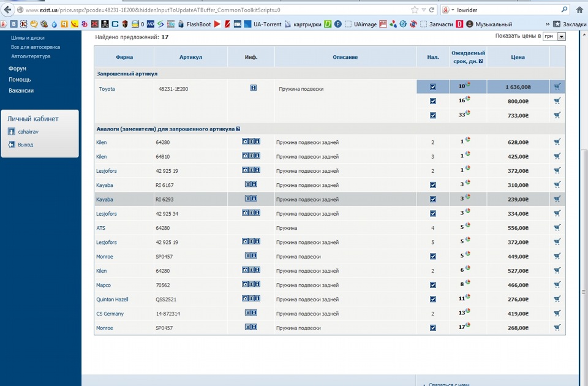The image size is (588, 386).
Task: Add Toyota 733,00 offer to cart
Action: click(557, 115)
